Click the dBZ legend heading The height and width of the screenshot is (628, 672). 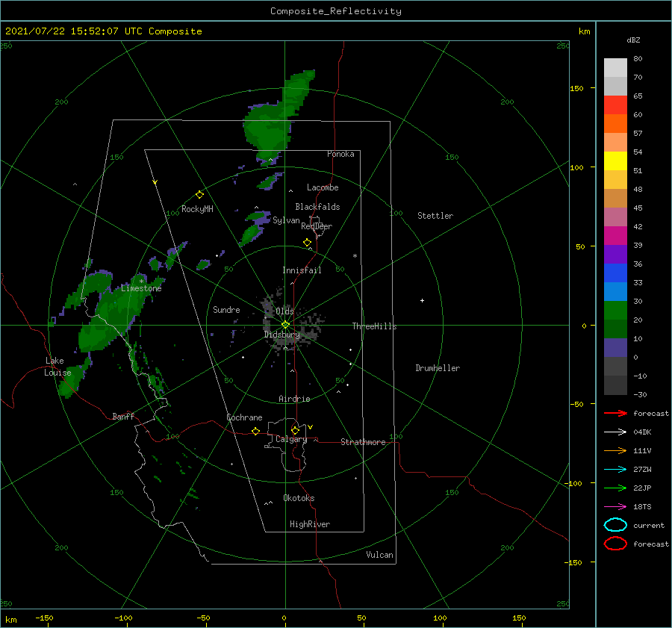coord(633,40)
